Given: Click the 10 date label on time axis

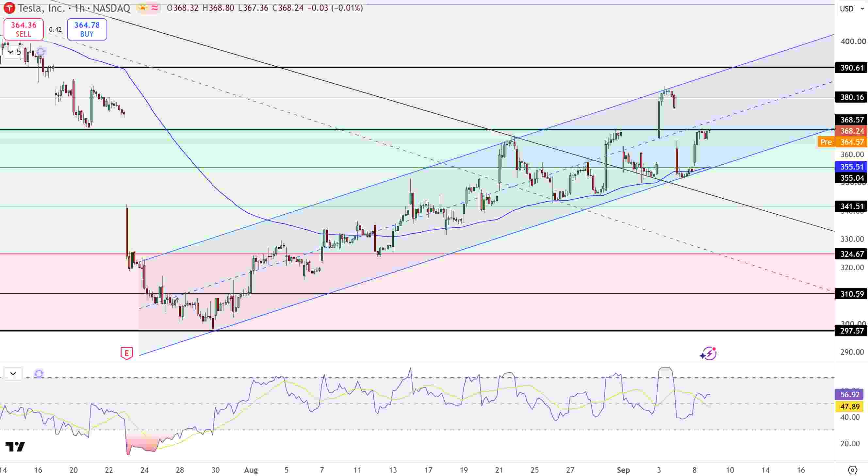Looking at the screenshot, I should point(730,469).
